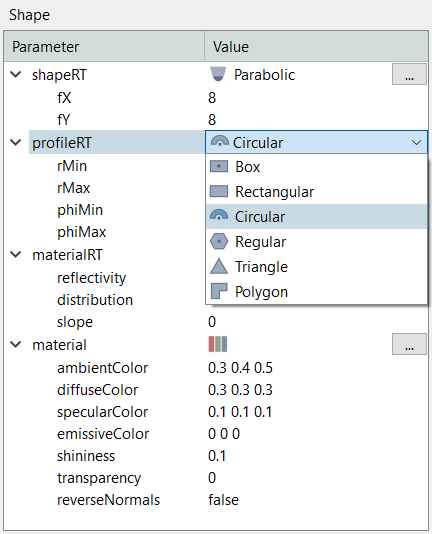
Task: Click the material color bars swatch
Action: tap(218, 344)
